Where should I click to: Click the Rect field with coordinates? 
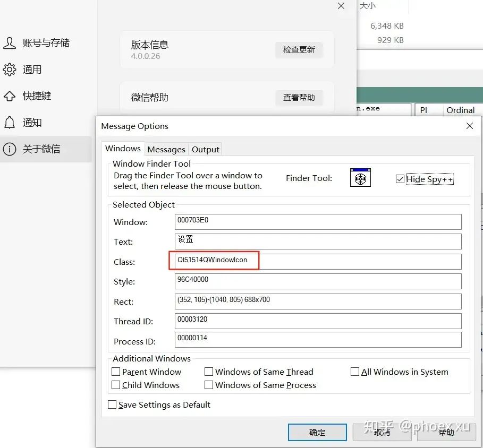[x=318, y=301]
